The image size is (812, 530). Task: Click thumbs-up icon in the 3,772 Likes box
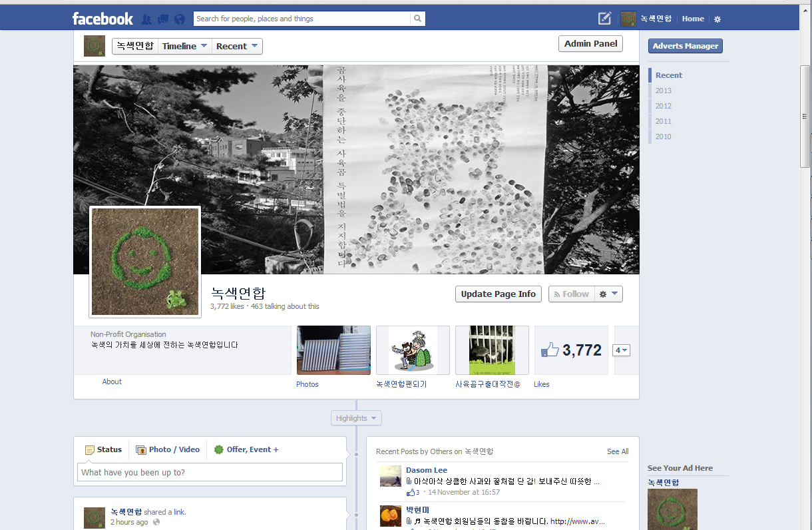[x=550, y=350]
